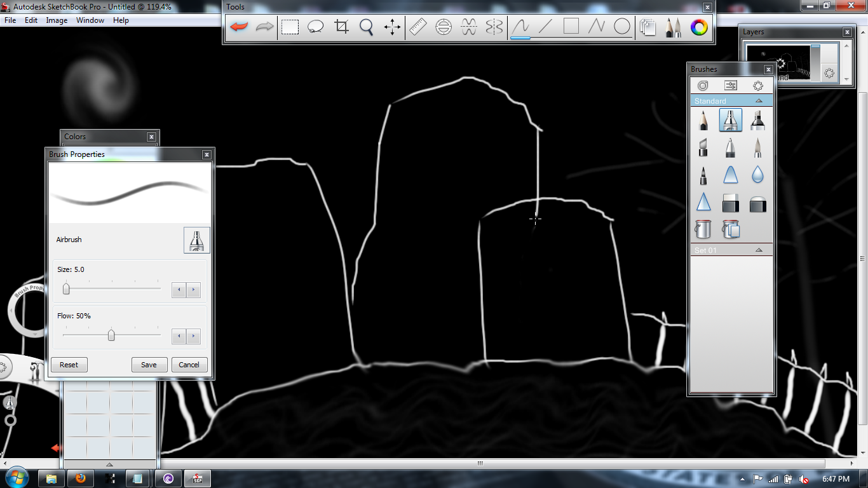Viewport: 868px width, 488px height.
Task: Select the Polyline draw style
Action: 597,27
